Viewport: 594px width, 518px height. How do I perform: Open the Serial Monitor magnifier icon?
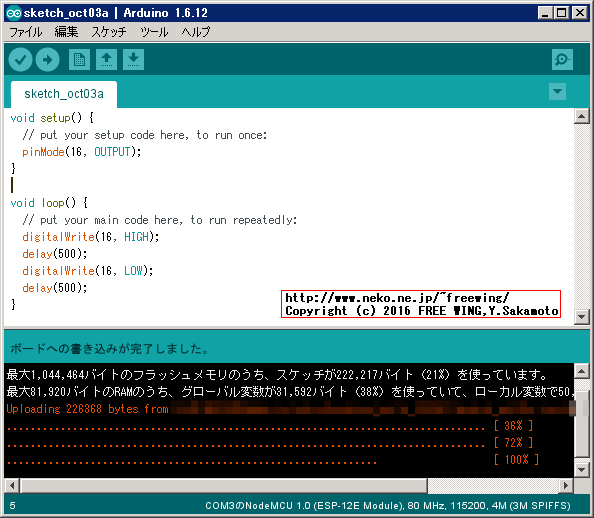click(x=562, y=59)
